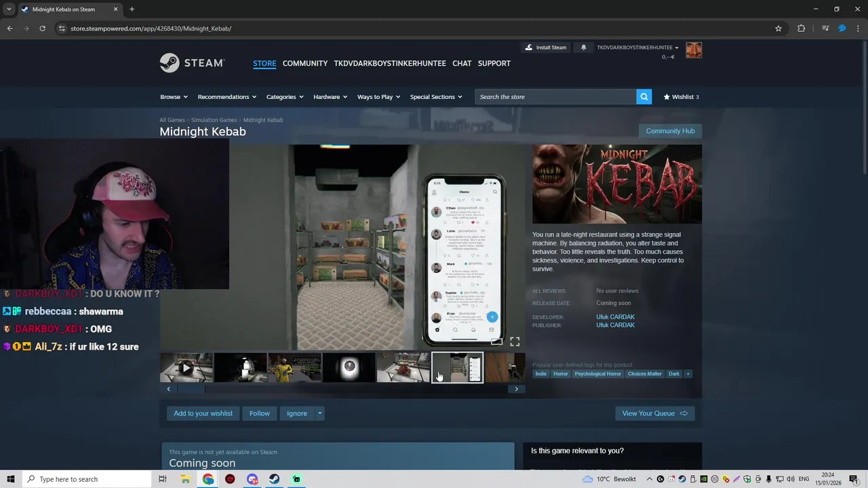Click the Windows taskbar search box
This screenshot has height=488, width=868.
coord(87,479)
